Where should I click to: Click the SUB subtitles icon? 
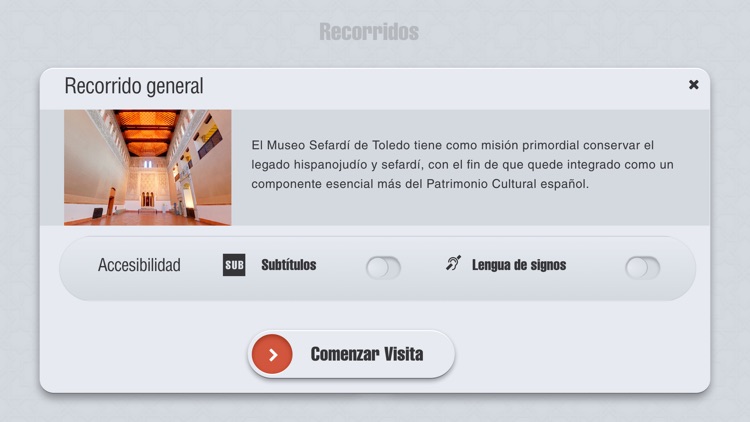(x=234, y=265)
